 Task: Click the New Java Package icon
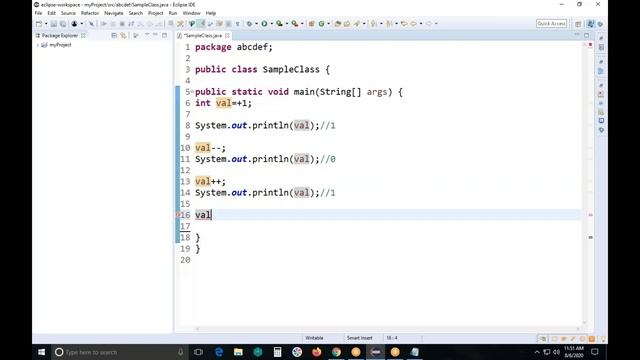pos(311,24)
